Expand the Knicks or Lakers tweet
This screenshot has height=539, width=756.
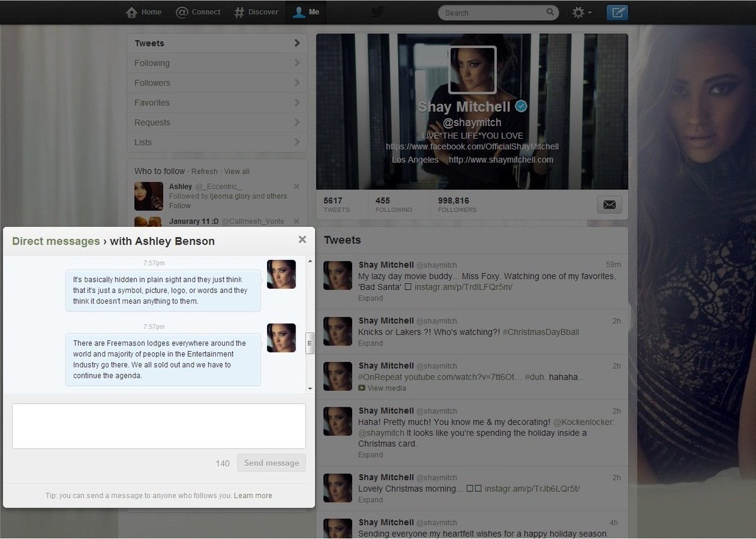coord(370,344)
